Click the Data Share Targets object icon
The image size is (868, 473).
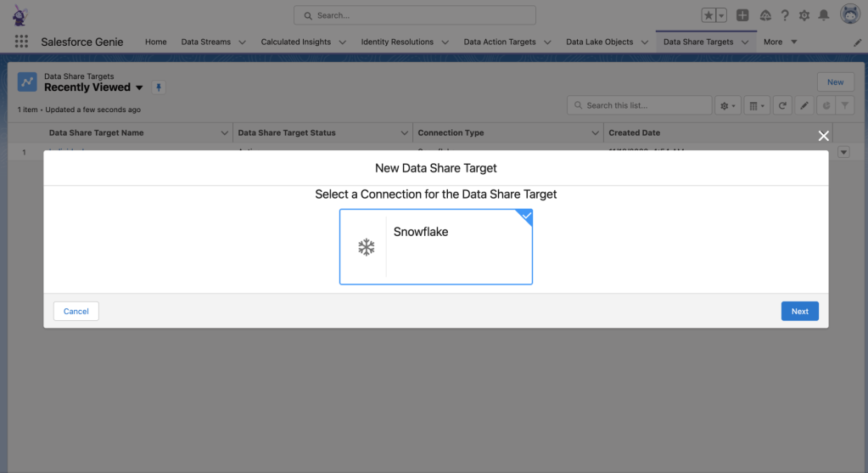[27, 82]
